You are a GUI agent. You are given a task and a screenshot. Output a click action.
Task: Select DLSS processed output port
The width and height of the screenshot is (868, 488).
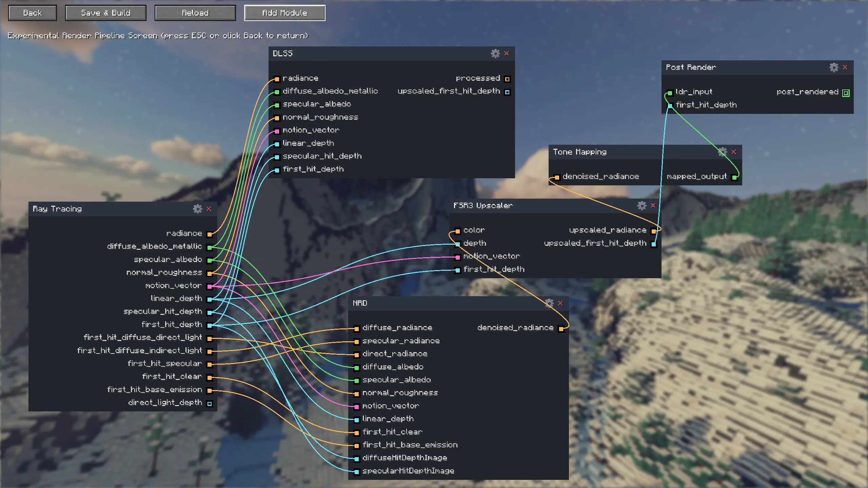[x=507, y=79]
